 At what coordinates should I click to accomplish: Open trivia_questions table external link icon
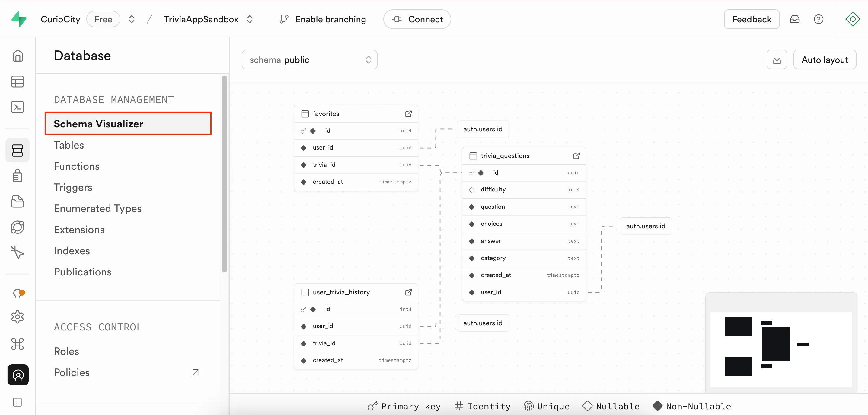576,156
